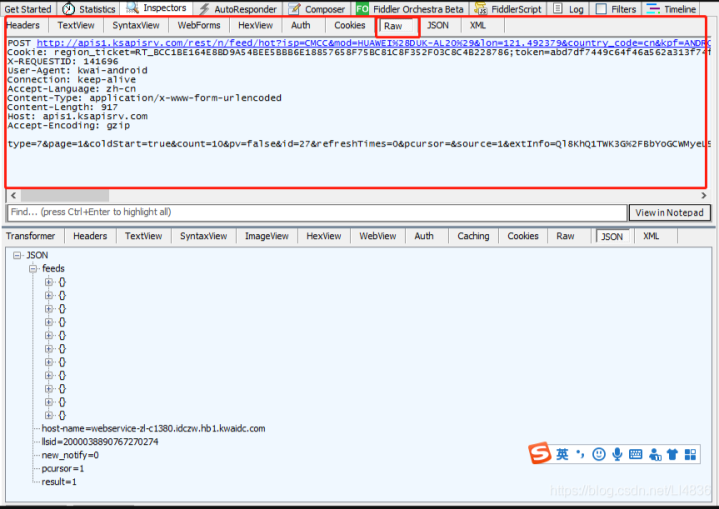
Task: Select request SyntaxView tab
Action: pos(136,25)
